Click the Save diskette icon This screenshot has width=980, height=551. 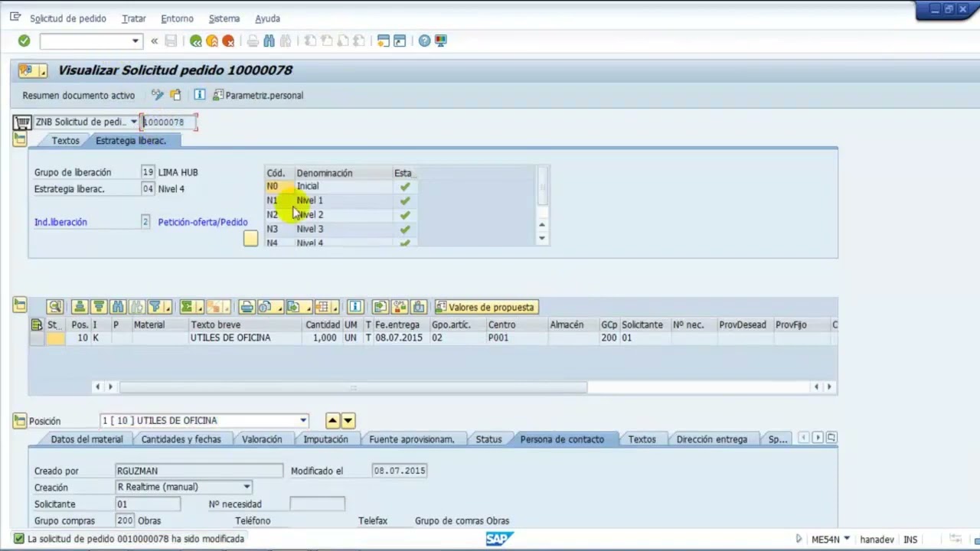pyautogui.click(x=171, y=41)
